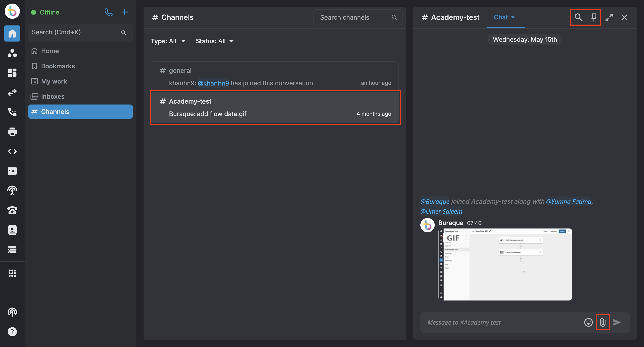The height and width of the screenshot is (347, 644).
Task: Click the magnifier in Search (Cmd+K) box
Action: (124, 33)
